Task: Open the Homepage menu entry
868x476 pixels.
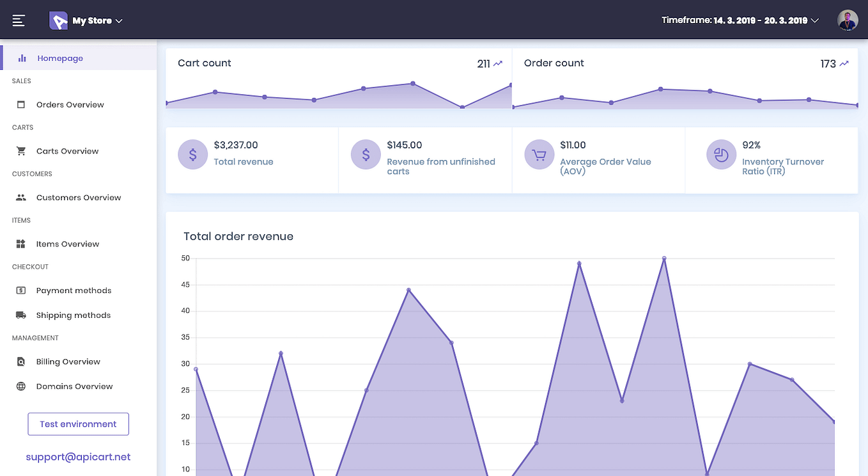Action: click(x=59, y=58)
